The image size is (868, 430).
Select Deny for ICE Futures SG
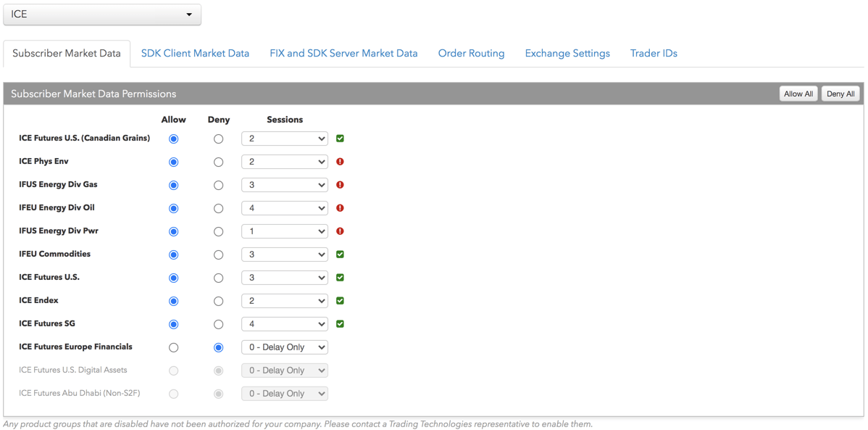click(219, 324)
